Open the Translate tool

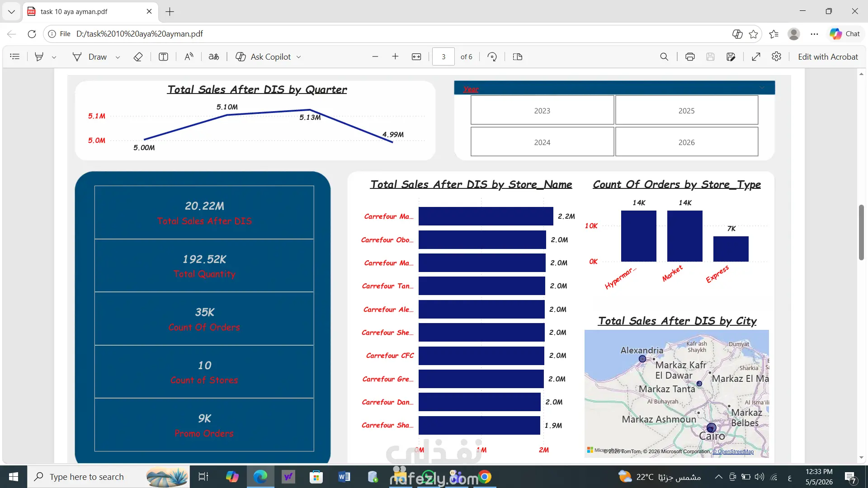[214, 56]
